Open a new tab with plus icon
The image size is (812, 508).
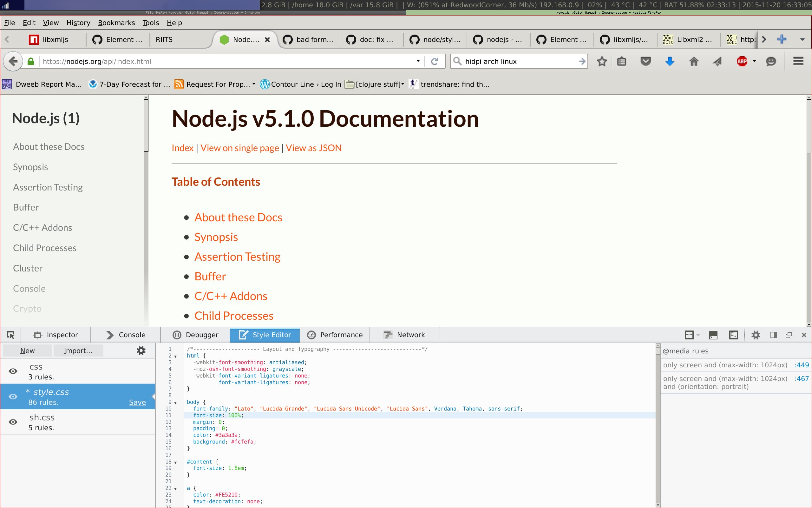(782, 39)
